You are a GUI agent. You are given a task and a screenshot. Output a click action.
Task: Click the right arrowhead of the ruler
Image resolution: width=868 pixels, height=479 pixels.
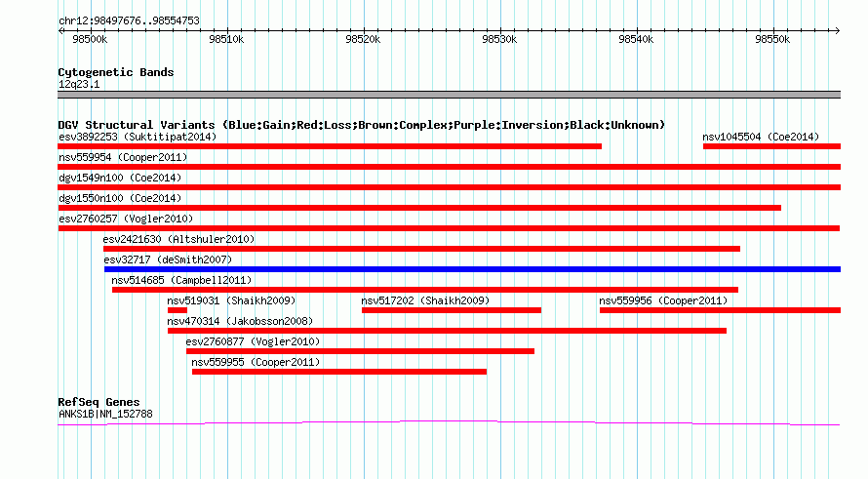pyautogui.click(x=837, y=31)
